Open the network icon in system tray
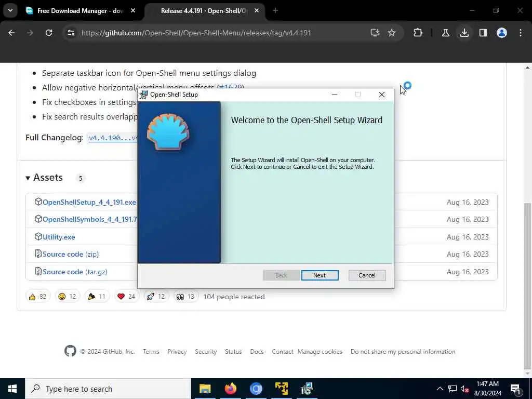Image resolution: width=532 pixels, height=399 pixels. [x=453, y=389]
